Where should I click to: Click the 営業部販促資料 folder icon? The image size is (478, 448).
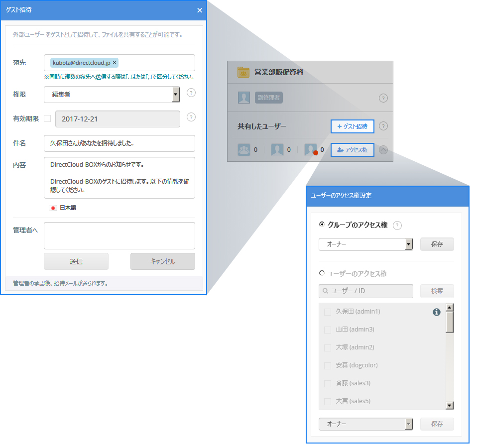243,72
